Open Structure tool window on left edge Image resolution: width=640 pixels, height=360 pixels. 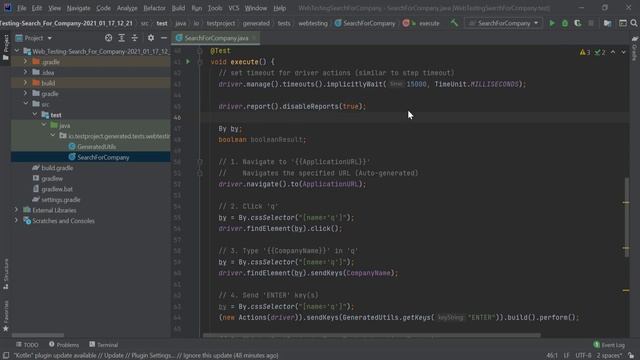[6, 274]
